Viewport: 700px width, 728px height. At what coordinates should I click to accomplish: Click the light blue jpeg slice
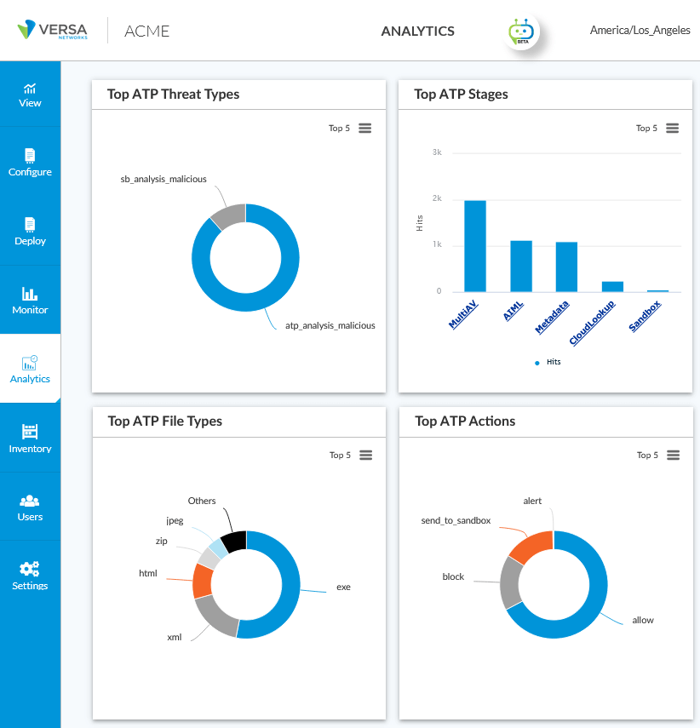point(218,549)
